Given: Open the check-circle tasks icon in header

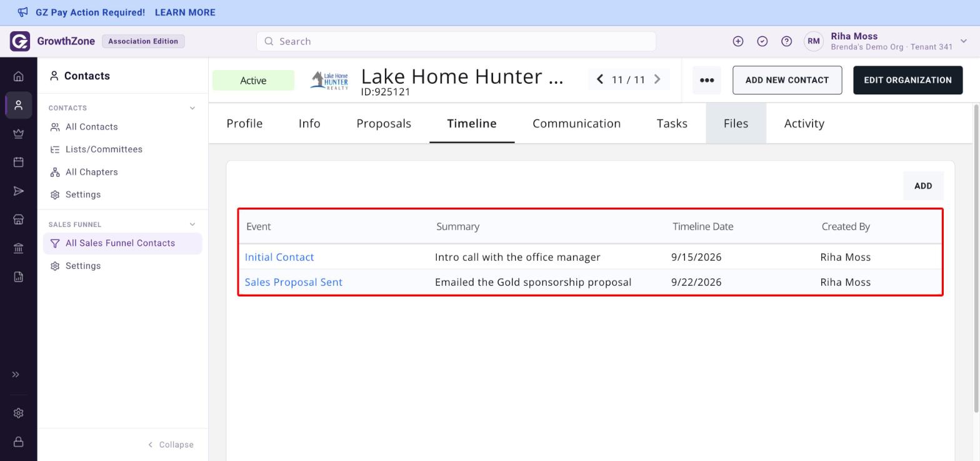Looking at the screenshot, I should point(762,41).
